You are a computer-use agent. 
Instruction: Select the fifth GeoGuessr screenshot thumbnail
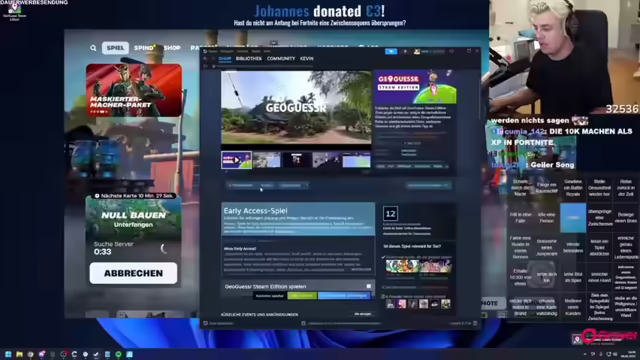click(x=356, y=160)
